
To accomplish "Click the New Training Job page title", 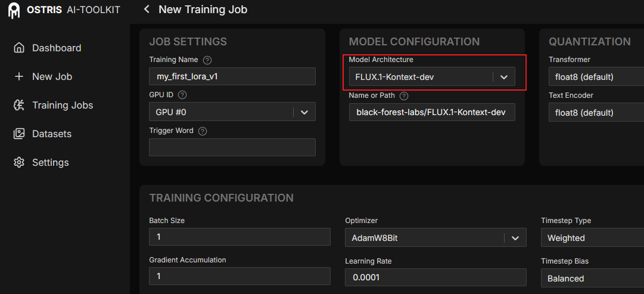I will click(203, 9).
